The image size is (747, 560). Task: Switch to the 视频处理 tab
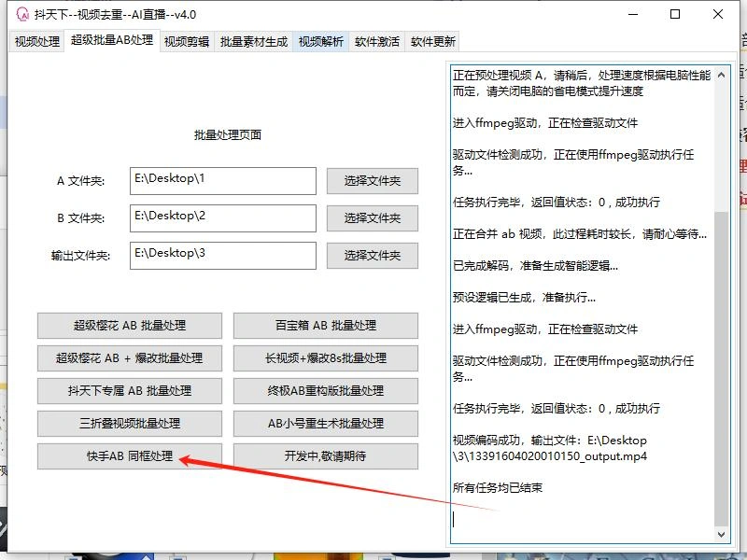click(37, 42)
